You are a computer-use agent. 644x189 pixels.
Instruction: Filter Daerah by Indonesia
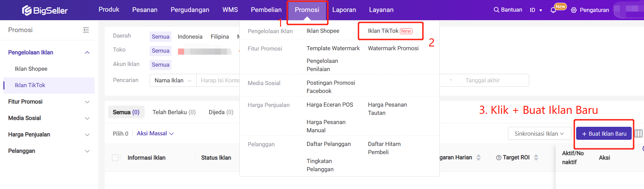tap(190, 37)
